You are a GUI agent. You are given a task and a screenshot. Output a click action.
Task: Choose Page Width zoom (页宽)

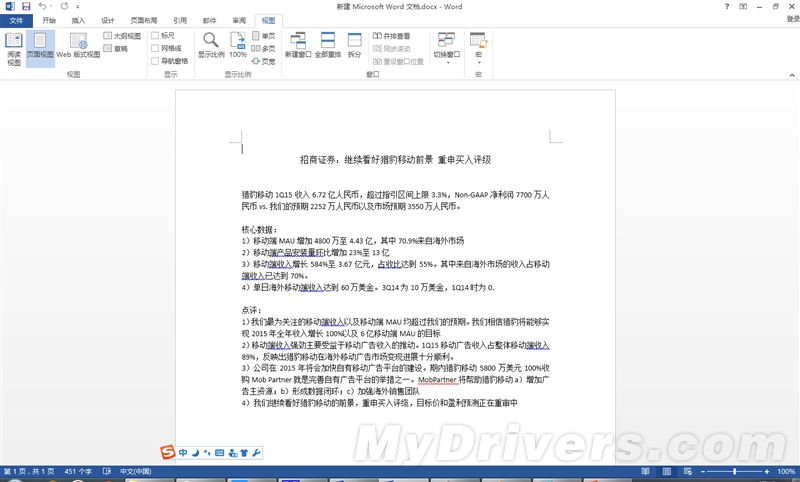[x=263, y=61]
